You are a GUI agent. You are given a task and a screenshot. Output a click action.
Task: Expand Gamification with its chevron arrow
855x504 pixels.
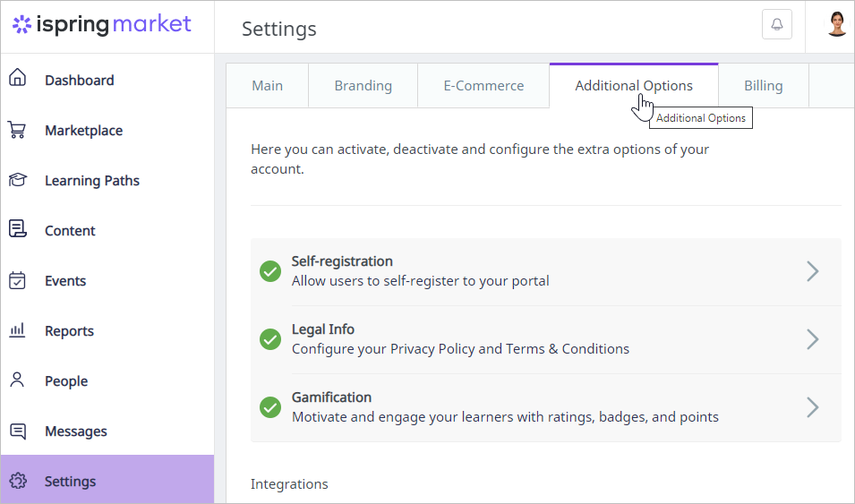click(812, 407)
